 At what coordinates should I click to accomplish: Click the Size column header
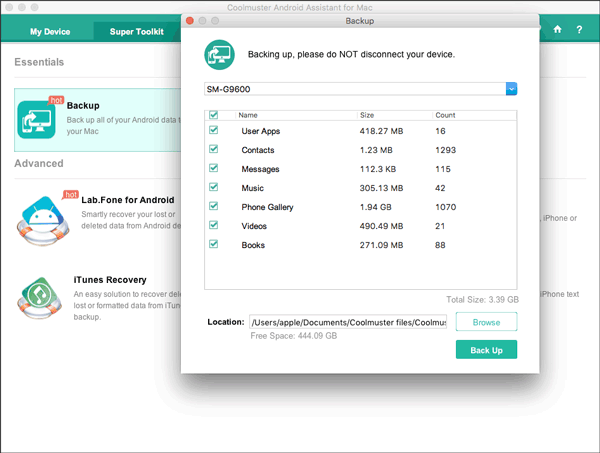coord(367,115)
